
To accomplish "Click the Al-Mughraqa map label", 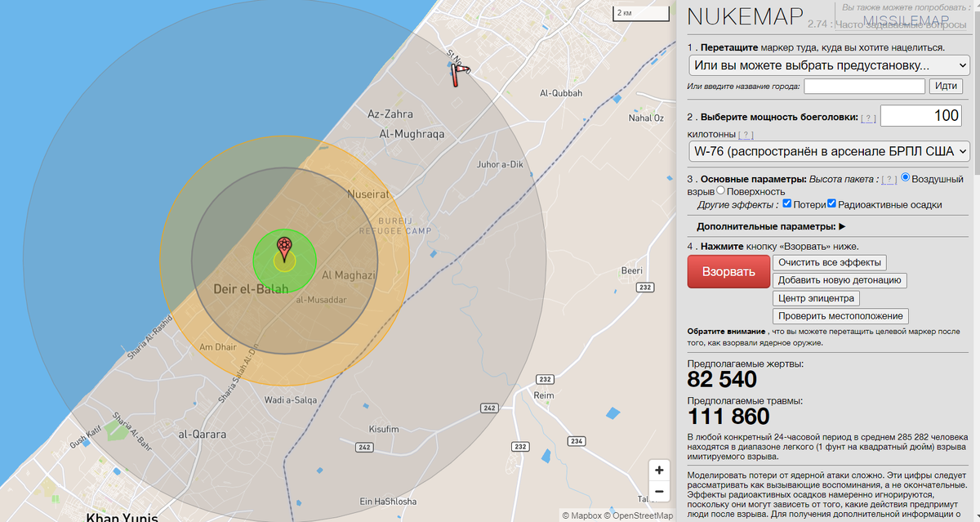I will 412,133.
